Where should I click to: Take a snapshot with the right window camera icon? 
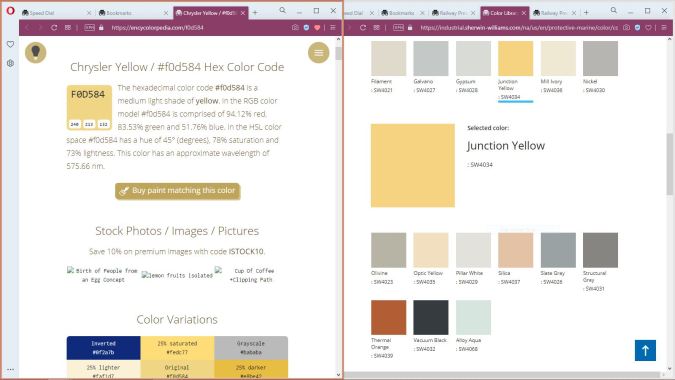(626, 28)
